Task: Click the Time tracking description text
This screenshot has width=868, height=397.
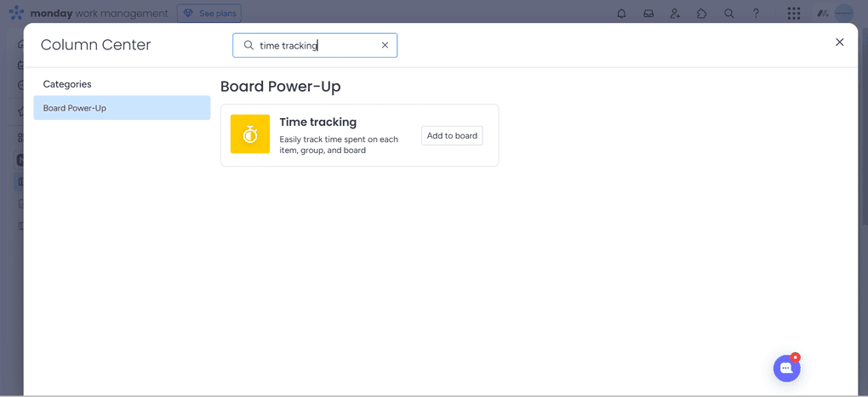Action: coord(339,145)
